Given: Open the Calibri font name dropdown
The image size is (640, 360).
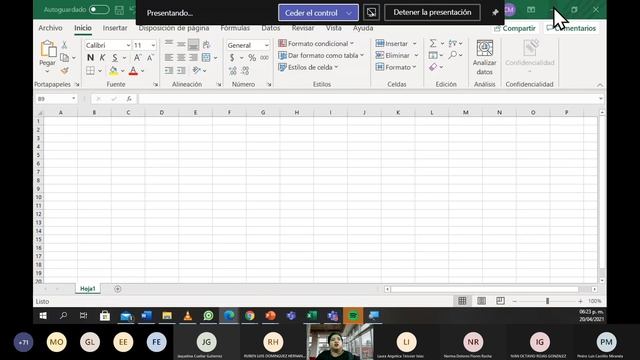Looking at the screenshot, I should tap(128, 45).
